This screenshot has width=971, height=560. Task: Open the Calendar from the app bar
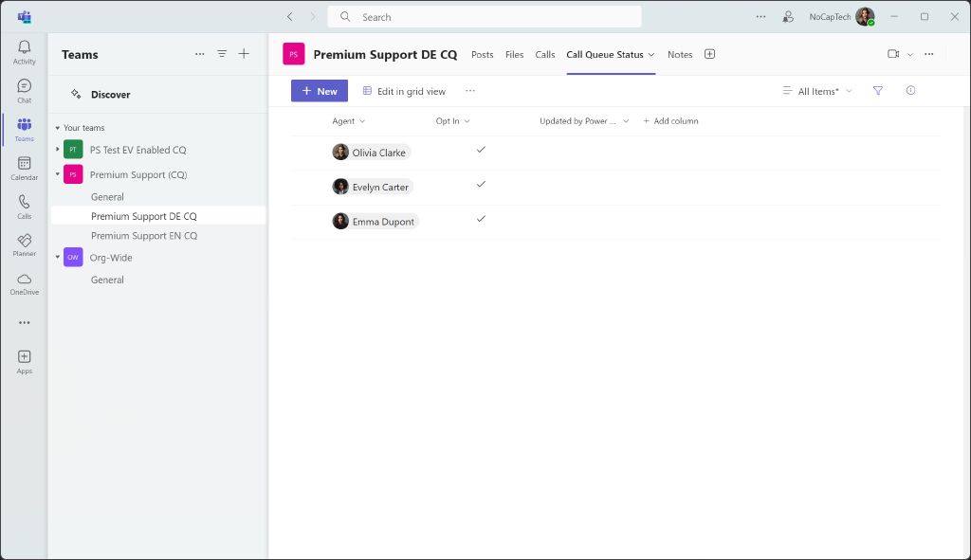[x=24, y=166]
